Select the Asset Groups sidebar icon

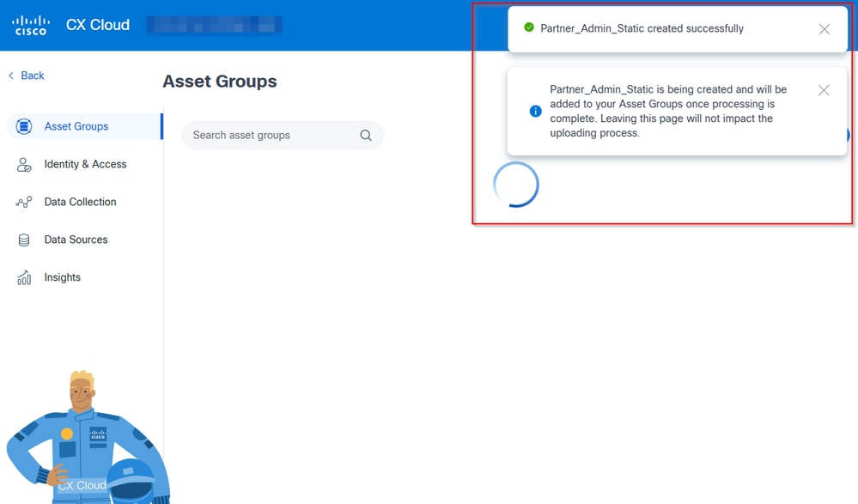pyautogui.click(x=23, y=126)
